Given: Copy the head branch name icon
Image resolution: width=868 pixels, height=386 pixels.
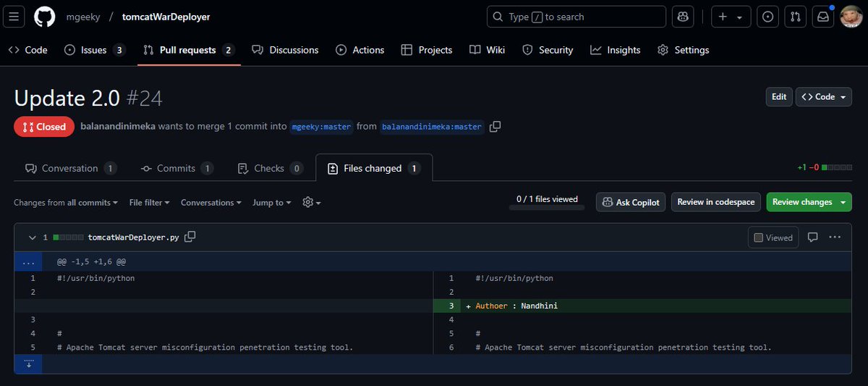Looking at the screenshot, I should (495, 127).
